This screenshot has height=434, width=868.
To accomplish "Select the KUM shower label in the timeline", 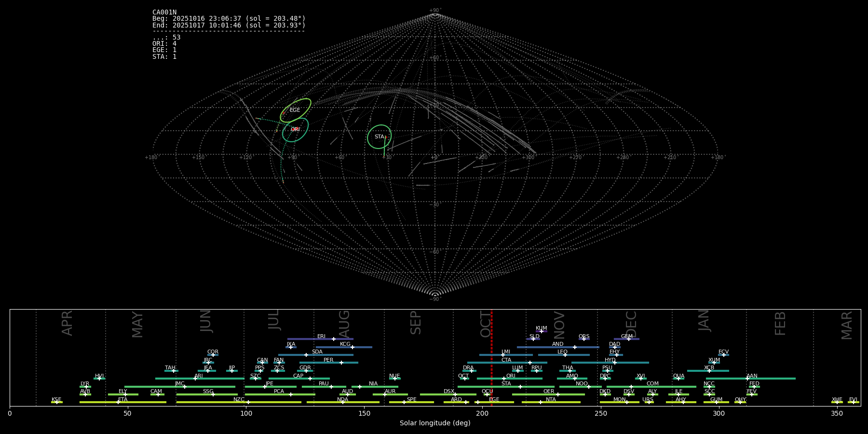I will pyautogui.click(x=542, y=328).
